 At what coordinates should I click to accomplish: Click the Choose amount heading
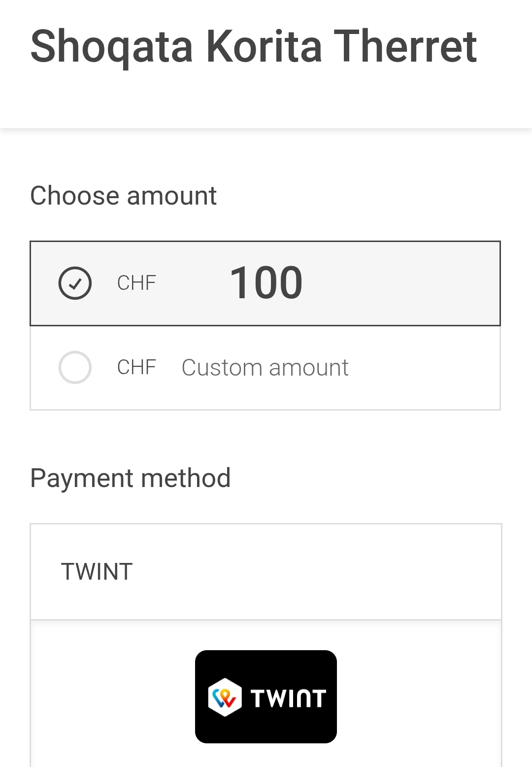tap(123, 196)
